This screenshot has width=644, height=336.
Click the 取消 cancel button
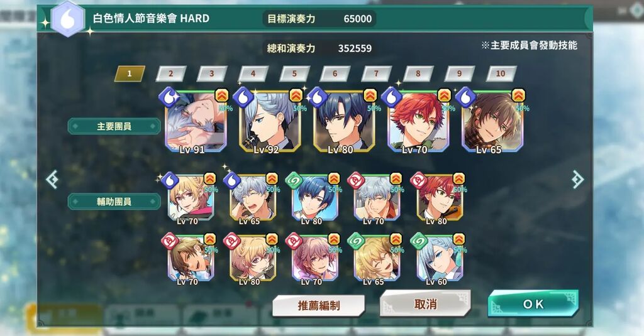point(425,303)
